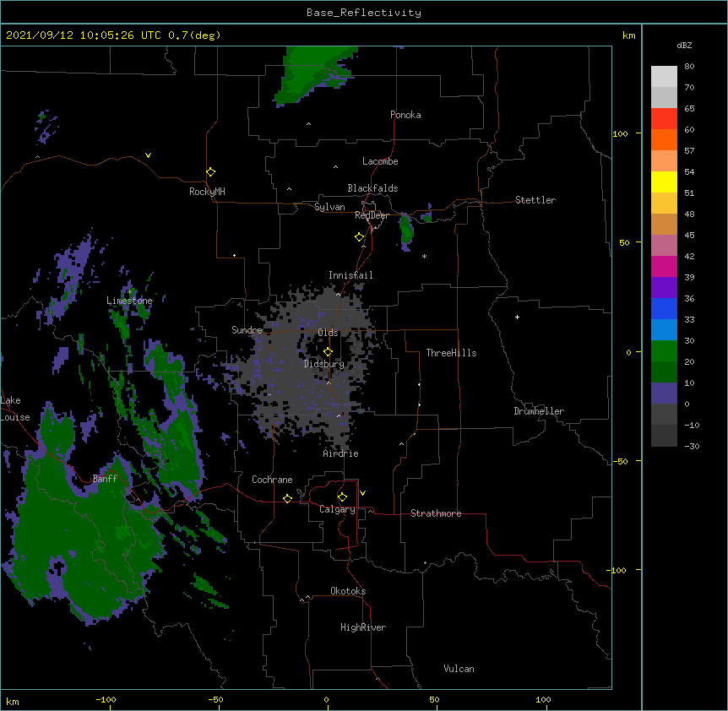Click the Lacombe city label
This screenshot has height=711, width=728.
[x=380, y=161]
